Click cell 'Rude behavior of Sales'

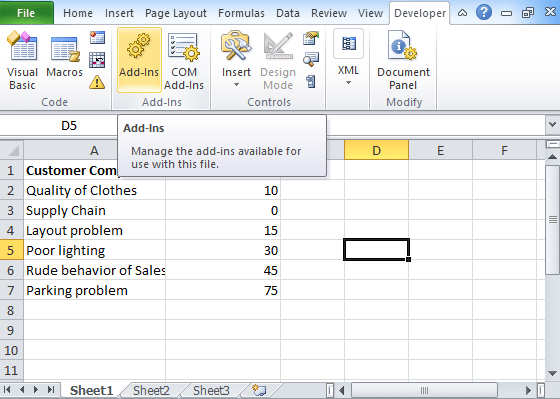click(x=94, y=270)
